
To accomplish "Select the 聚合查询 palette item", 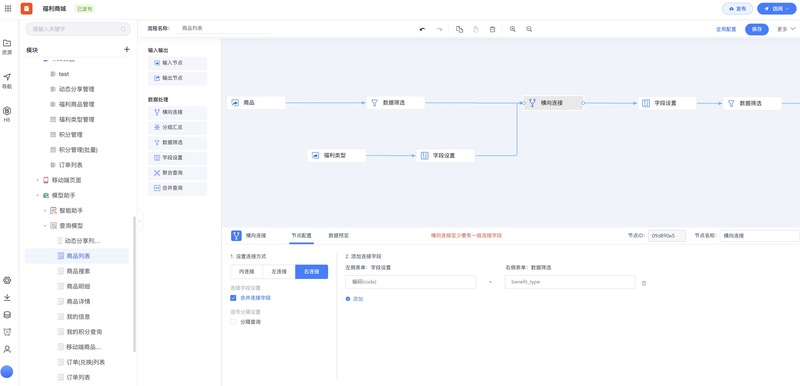I will pos(178,173).
